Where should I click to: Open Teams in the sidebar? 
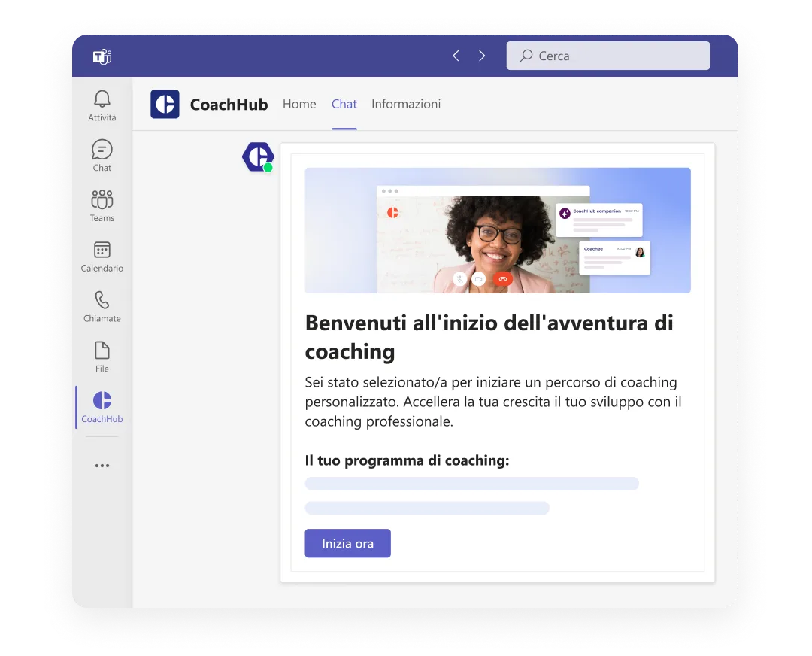click(x=102, y=205)
